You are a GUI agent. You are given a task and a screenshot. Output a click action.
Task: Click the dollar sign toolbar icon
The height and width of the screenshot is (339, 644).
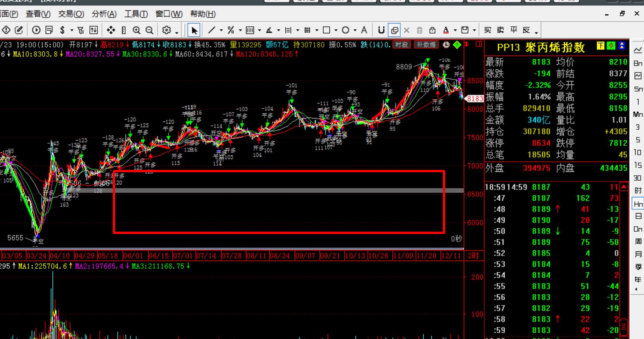(x=62, y=30)
